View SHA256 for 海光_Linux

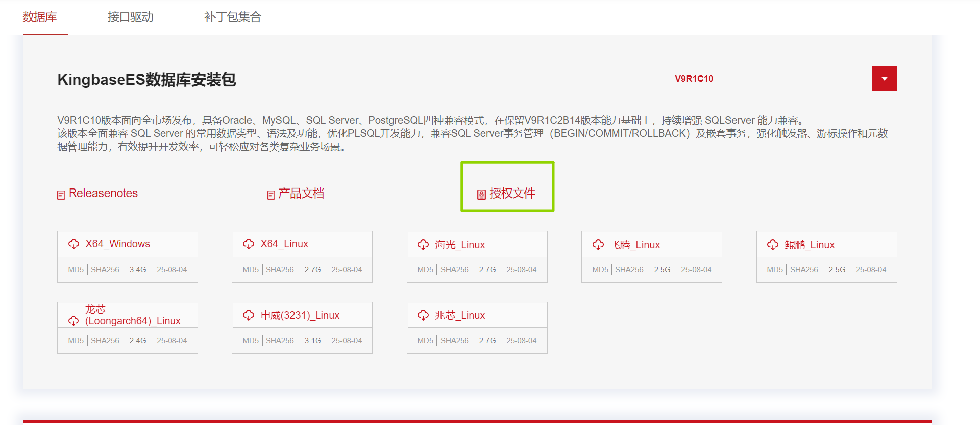click(x=455, y=270)
